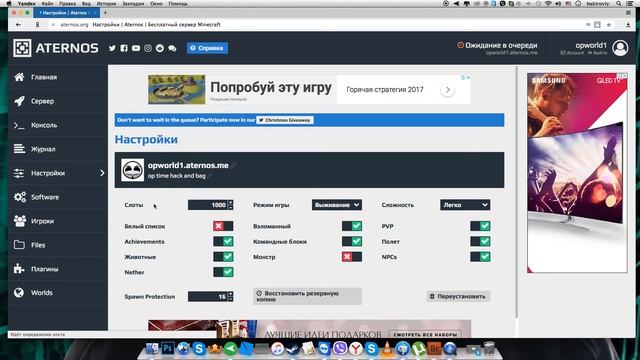The height and width of the screenshot is (360, 640).
Task: Click the Слоты stepper arrows
Action: [231, 205]
